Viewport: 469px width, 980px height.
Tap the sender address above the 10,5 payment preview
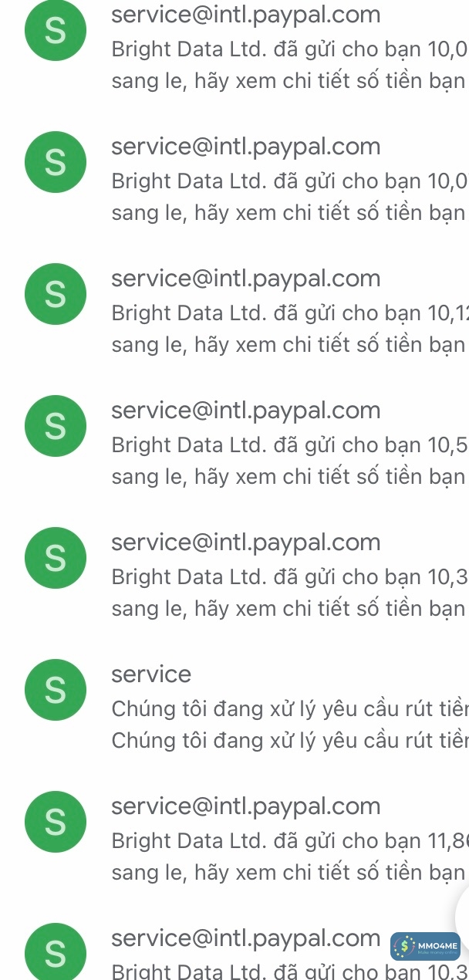246,411
